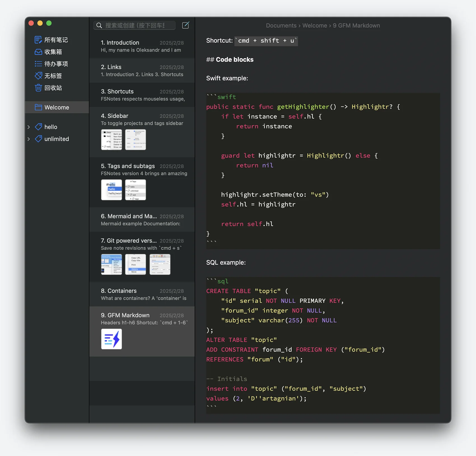
Task: Click the '-- Initials' SQL comment
Action: (227, 379)
